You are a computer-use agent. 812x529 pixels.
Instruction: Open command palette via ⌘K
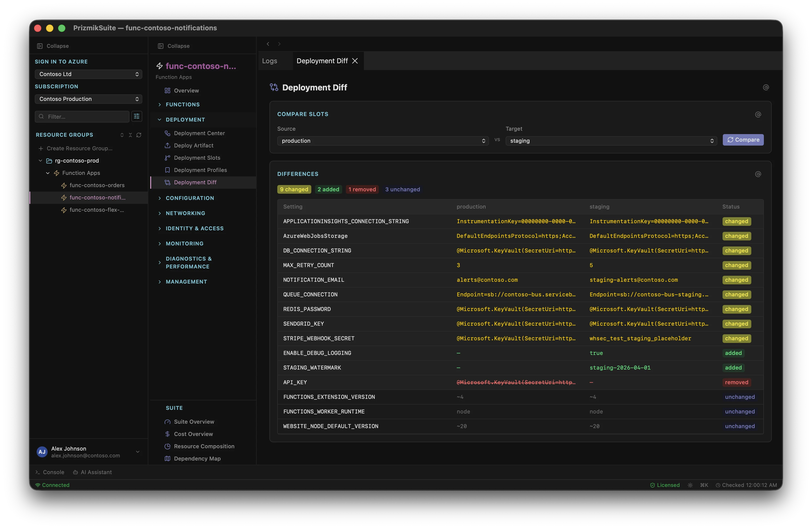click(704, 485)
